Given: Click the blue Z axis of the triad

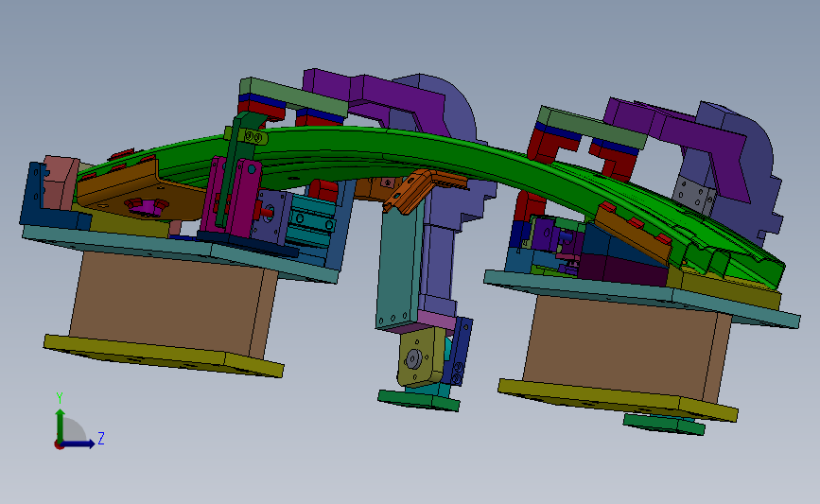Looking at the screenshot, I should pyautogui.click(x=79, y=443).
